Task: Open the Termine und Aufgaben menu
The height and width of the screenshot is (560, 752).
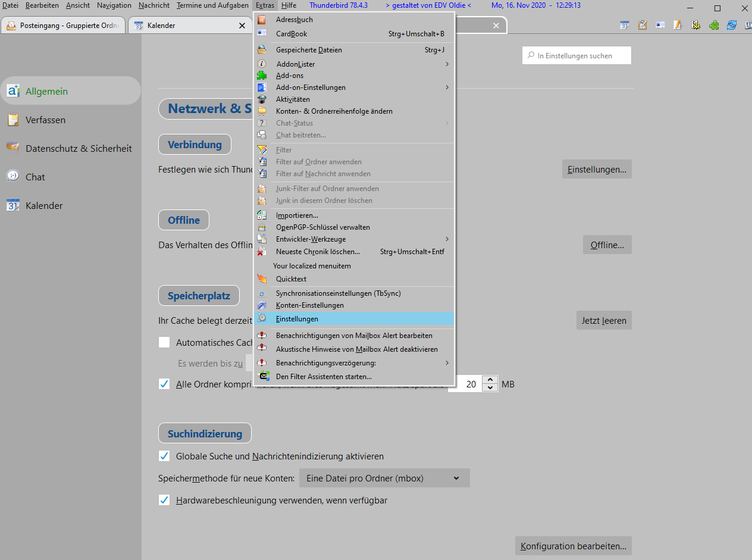Action: pyautogui.click(x=212, y=5)
